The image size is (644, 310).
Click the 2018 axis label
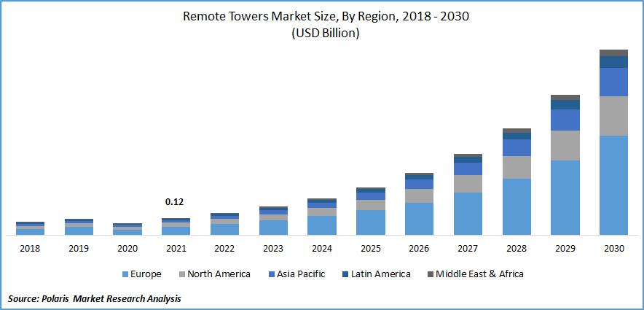pyautogui.click(x=31, y=249)
